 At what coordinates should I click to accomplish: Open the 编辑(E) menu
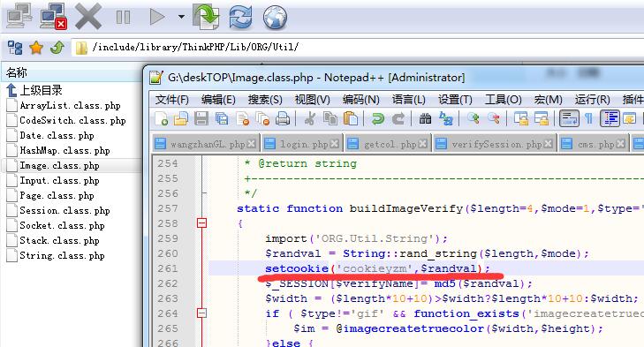click(218, 100)
